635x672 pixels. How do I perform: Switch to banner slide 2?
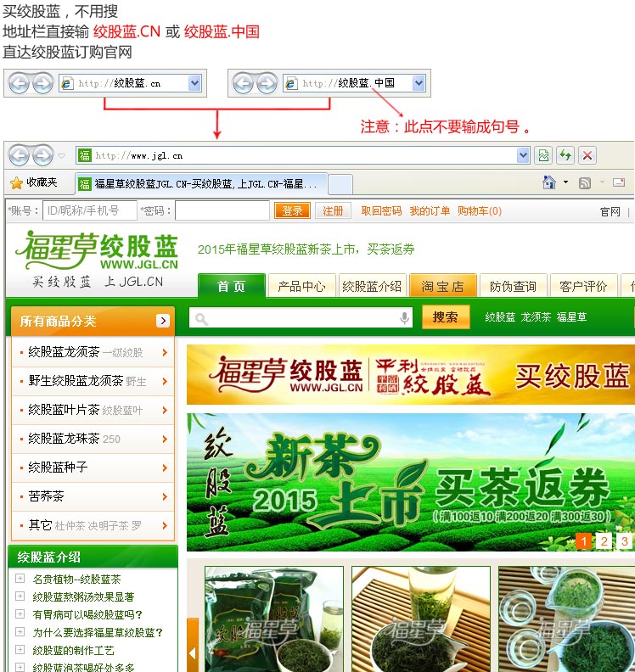click(x=604, y=541)
